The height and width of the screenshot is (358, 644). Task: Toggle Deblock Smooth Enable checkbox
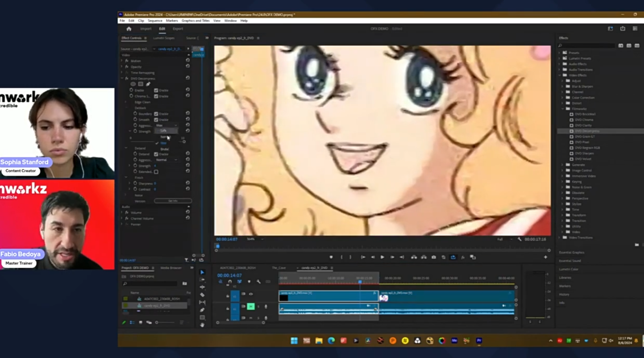point(156,120)
